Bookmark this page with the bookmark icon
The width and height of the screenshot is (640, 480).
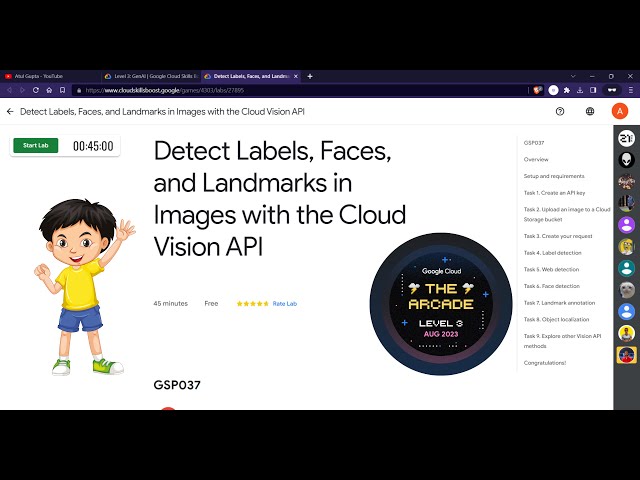[x=62, y=90]
